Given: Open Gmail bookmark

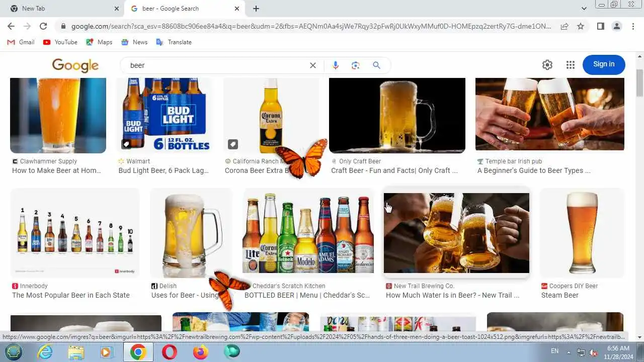Looking at the screenshot, I should 21,42.
